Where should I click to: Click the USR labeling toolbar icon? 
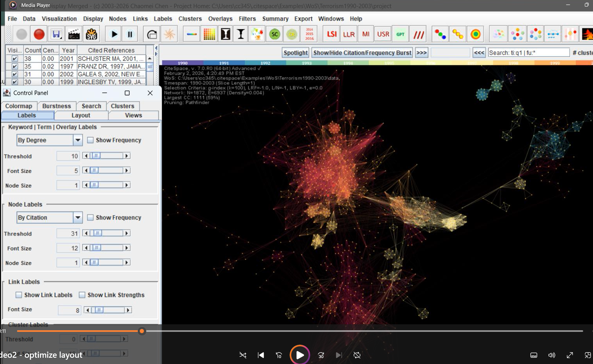(x=383, y=34)
